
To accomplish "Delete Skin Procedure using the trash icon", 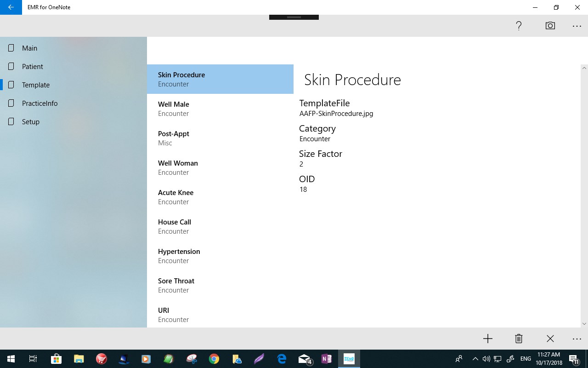I will click(519, 339).
